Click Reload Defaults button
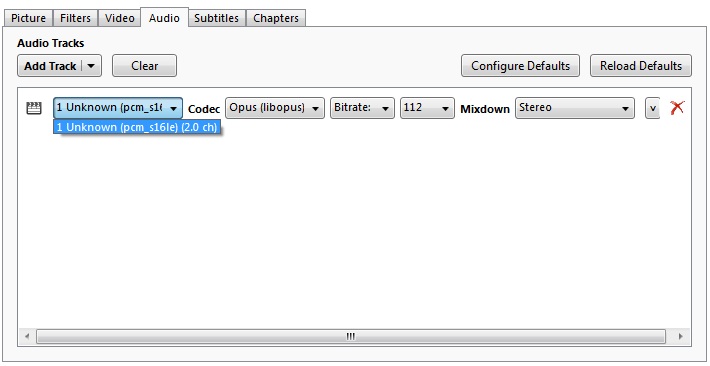Viewport: 710px width, 366px height. click(641, 66)
